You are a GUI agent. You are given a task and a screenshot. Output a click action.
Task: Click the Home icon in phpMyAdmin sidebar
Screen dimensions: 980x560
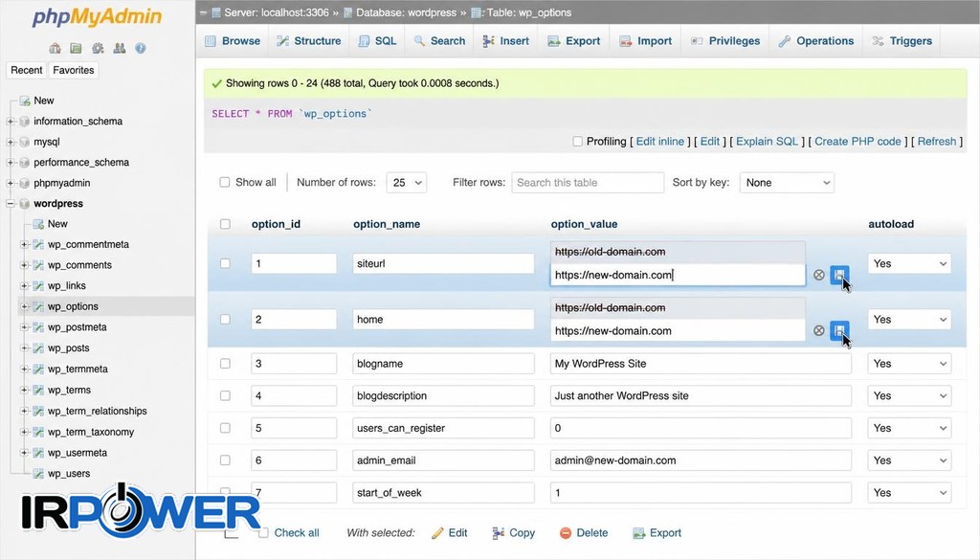pos(55,48)
